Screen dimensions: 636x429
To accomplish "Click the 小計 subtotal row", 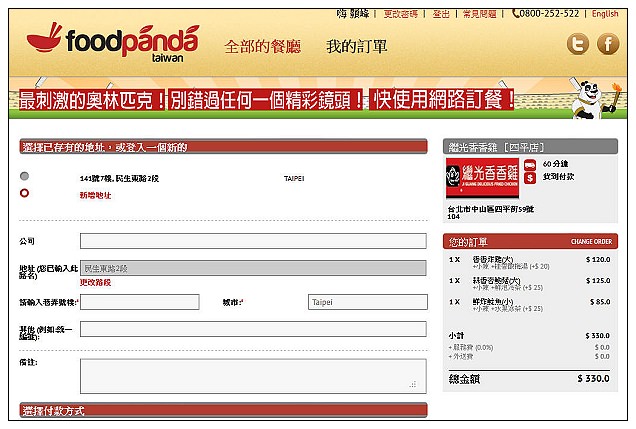I will (x=529, y=336).
